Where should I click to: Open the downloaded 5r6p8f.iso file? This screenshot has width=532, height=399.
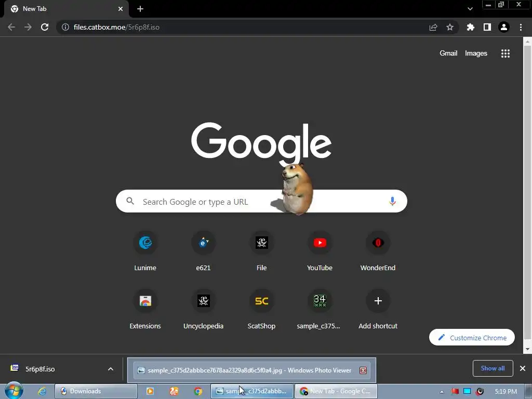click(40, 369)
